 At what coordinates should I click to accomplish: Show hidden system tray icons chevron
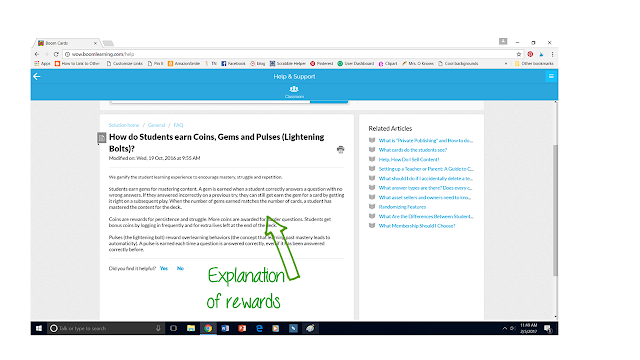tap(504, 328)
